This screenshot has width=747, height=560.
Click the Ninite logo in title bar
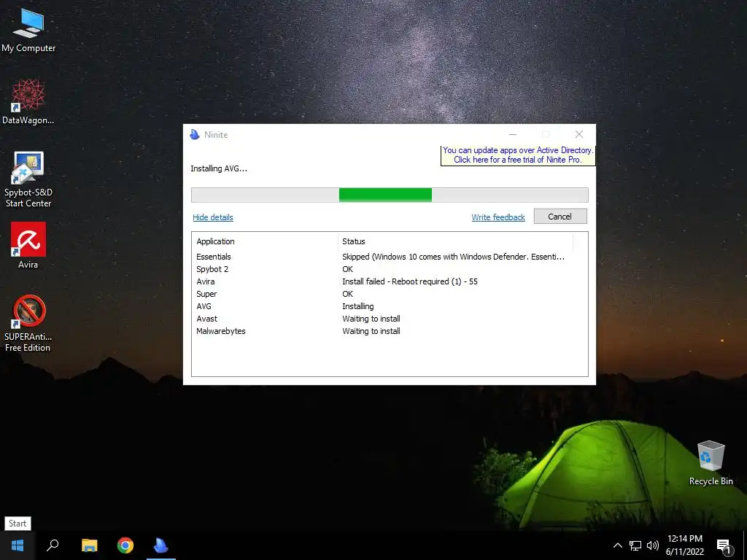(x=194, y=135)
